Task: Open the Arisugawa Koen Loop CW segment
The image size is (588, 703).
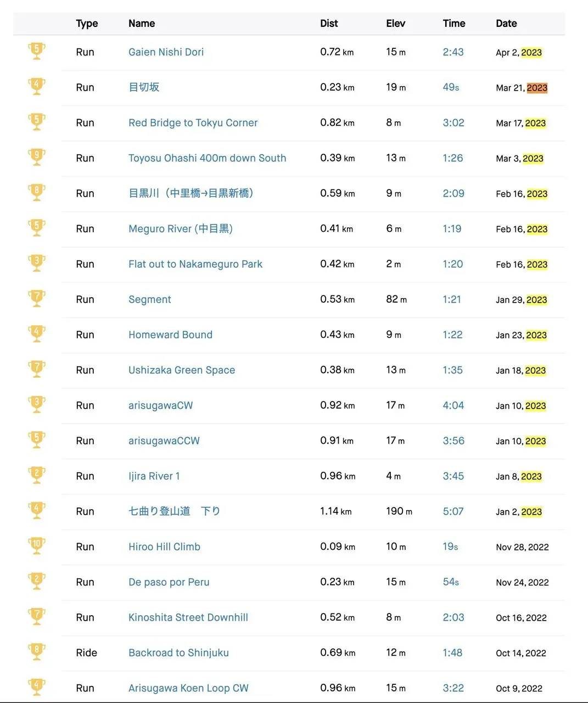Action: (x=188, y=688)
